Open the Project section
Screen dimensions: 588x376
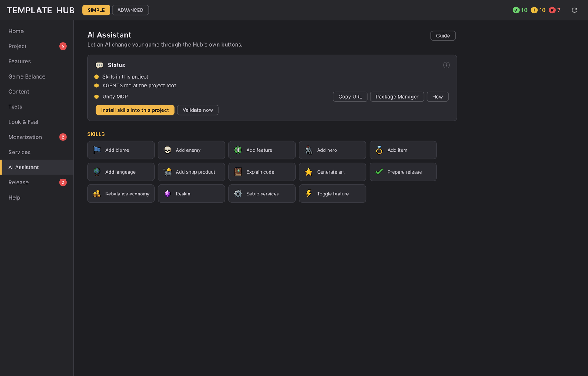click(x=37, y=46)
